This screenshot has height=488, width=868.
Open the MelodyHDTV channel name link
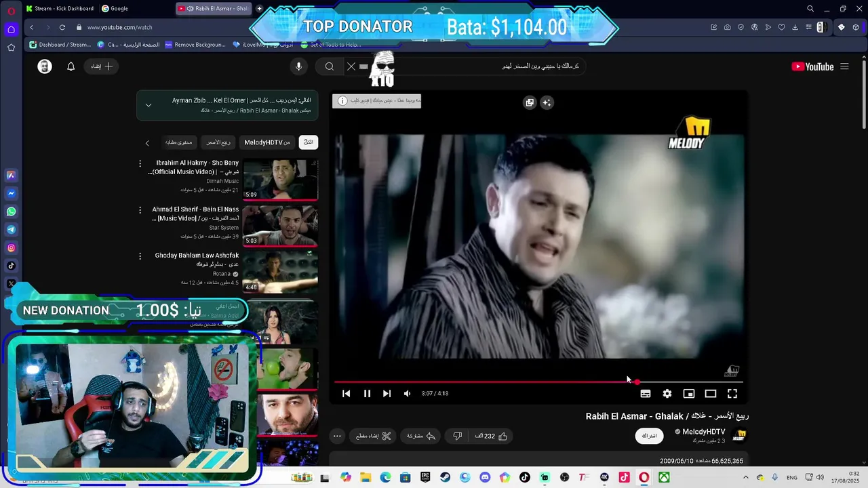tap(703, 432)
